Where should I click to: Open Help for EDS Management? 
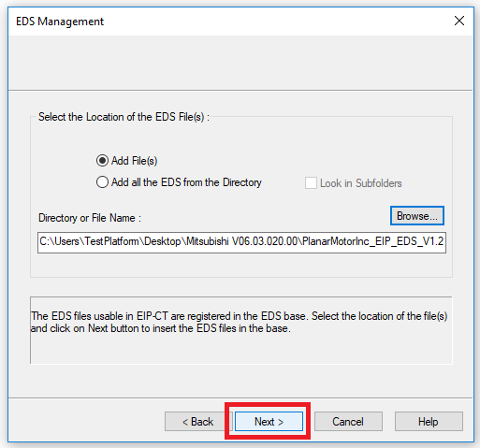429,422
